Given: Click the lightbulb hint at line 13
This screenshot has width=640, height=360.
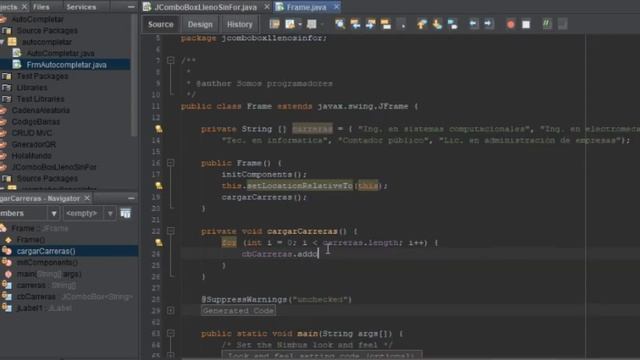Looking at the screenshot, I should tap(158, 129).
